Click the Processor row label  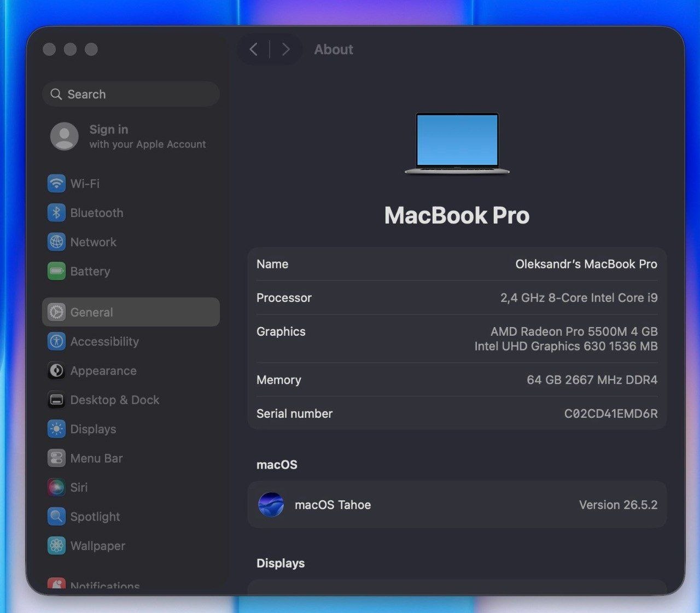click(x=284, y=298)
